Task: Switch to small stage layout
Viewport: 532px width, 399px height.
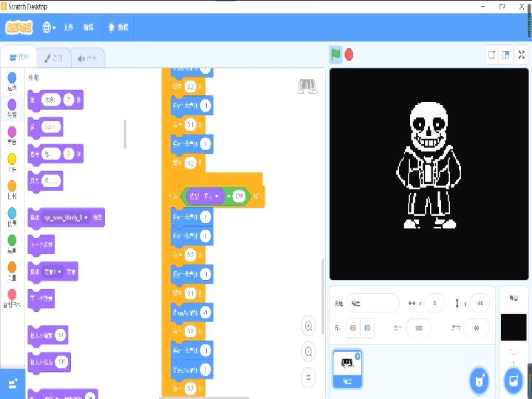Action: (491, 55)
